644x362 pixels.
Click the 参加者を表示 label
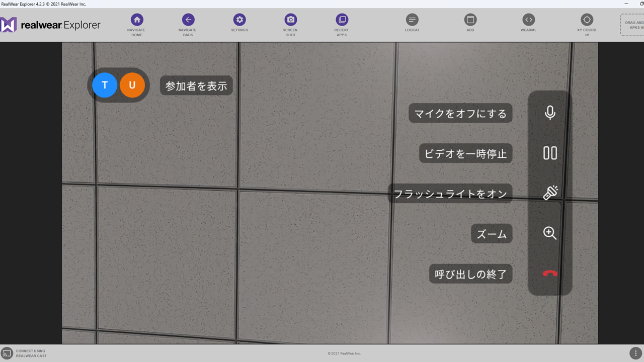[x=196, y=86]
